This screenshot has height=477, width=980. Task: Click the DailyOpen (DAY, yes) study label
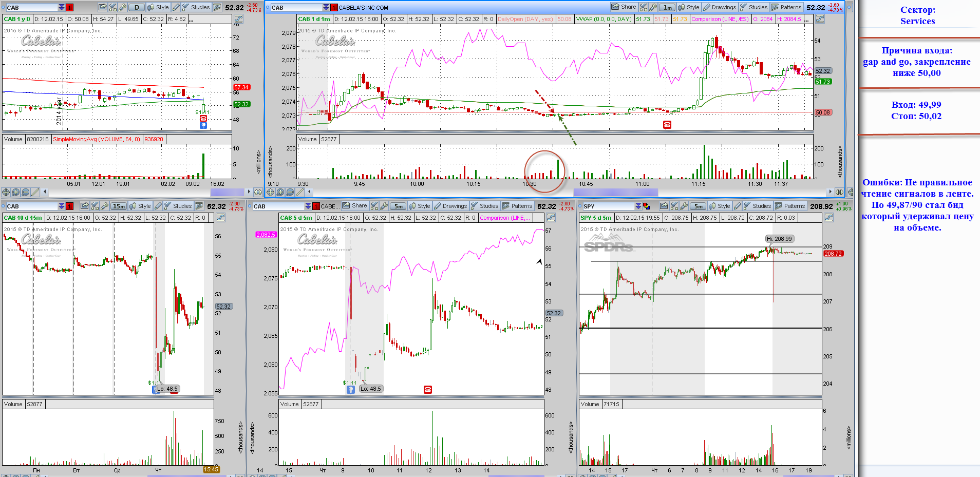(x=525, y=19)
